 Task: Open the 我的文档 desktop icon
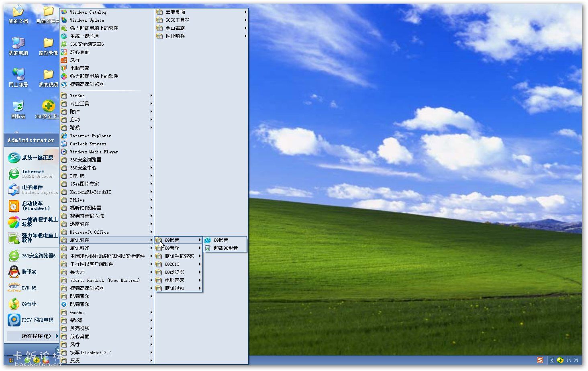[18, 15]
